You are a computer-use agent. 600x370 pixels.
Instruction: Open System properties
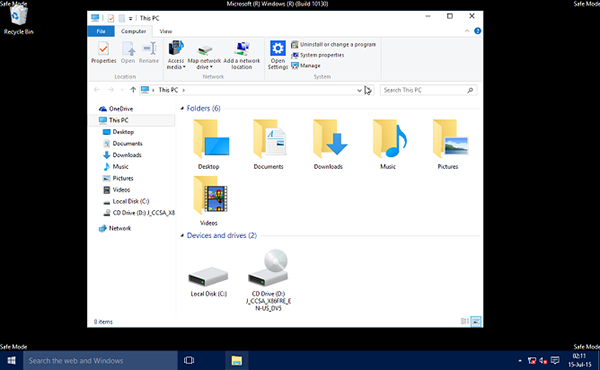point(318,55)
